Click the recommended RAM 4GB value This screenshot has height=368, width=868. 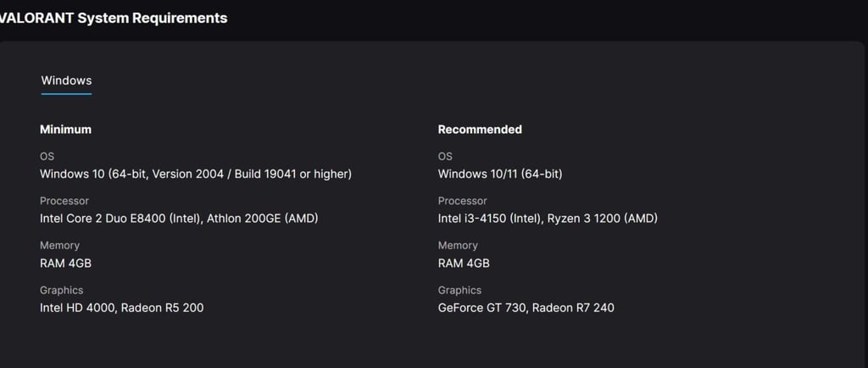(464, 264)
